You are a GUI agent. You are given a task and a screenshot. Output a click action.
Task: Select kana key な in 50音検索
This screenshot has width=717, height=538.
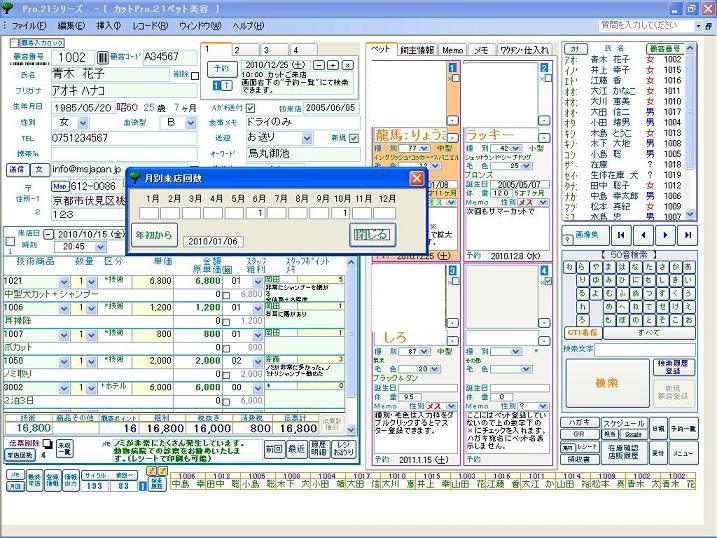[x=635, y=267]
